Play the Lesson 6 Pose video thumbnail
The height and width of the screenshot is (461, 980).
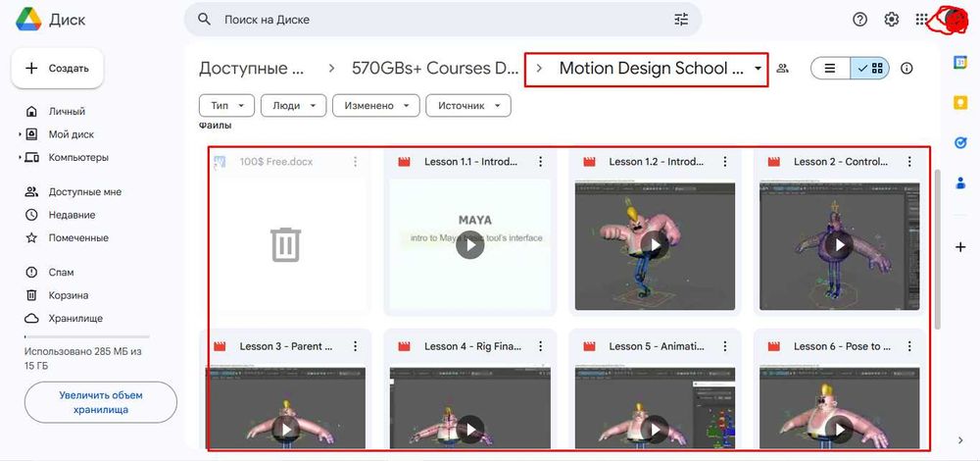pos(840,407)
